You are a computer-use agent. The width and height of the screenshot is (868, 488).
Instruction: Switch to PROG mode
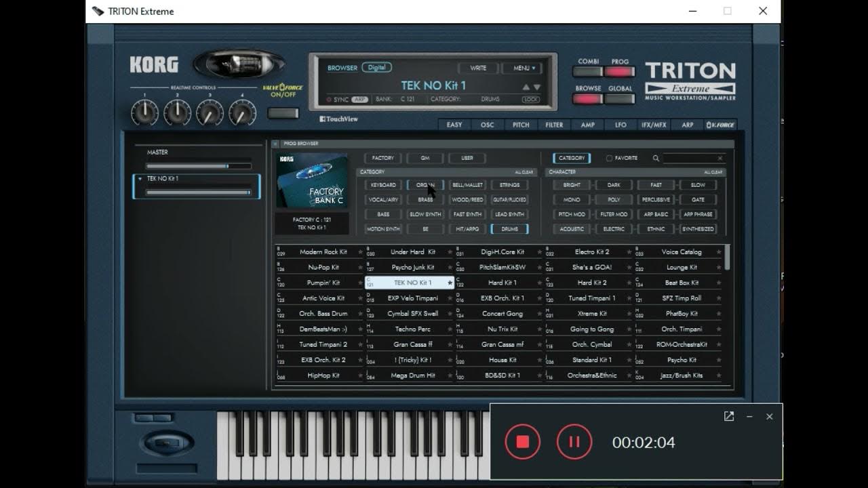[x=619, y=71]
